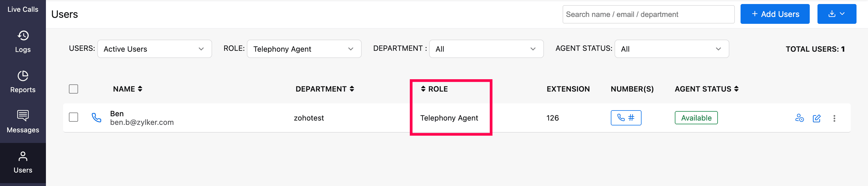Open the Messages chat icon
Screen dimensions: 868x186
click(23, 116)
